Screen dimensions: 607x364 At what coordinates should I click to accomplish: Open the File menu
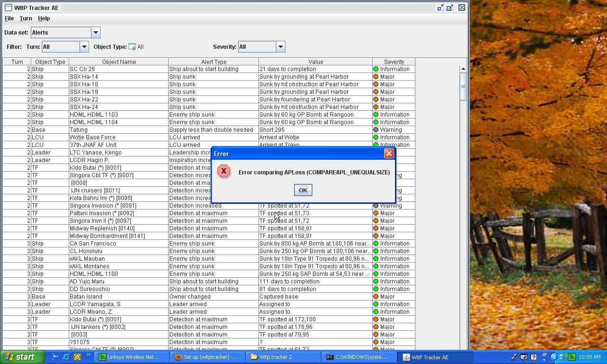(x=9, y=18)
